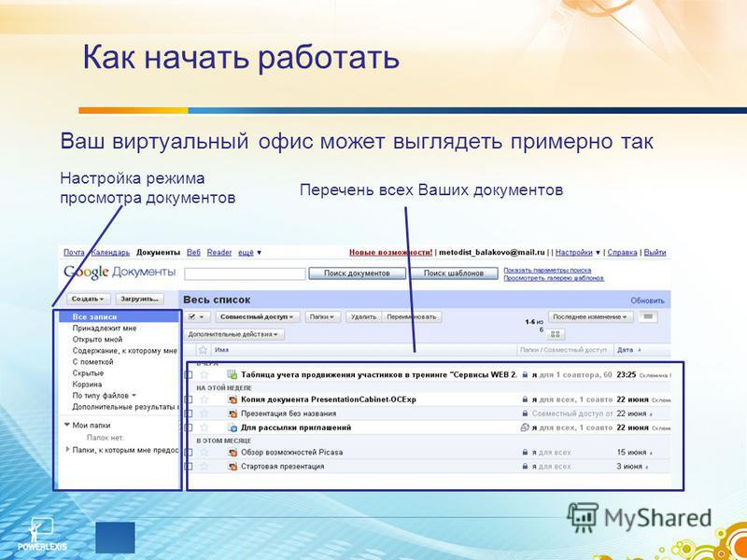Tick the checkbox for Для рассылки приглашений

click(x=189, y=427)
